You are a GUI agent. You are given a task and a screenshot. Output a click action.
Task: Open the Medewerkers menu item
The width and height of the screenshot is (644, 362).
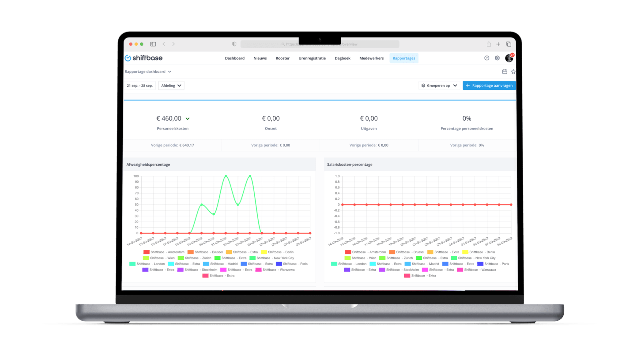[x=371, y=58]
